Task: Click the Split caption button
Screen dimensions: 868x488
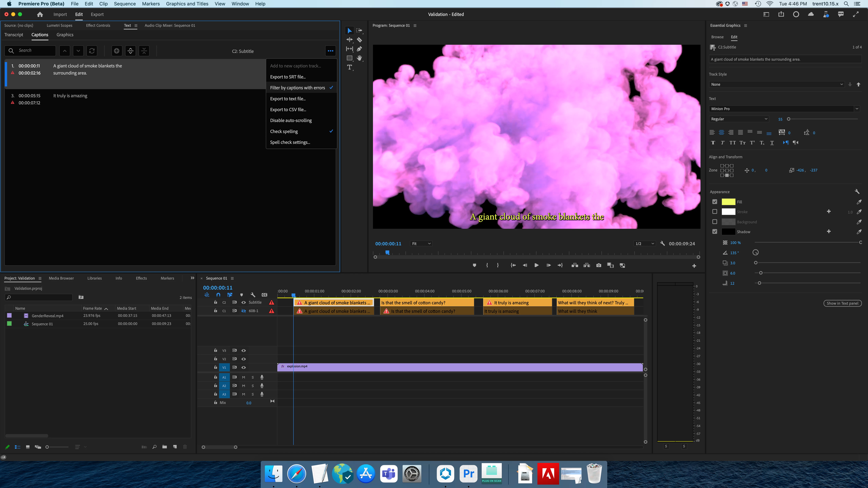Action: coord(130,51)
